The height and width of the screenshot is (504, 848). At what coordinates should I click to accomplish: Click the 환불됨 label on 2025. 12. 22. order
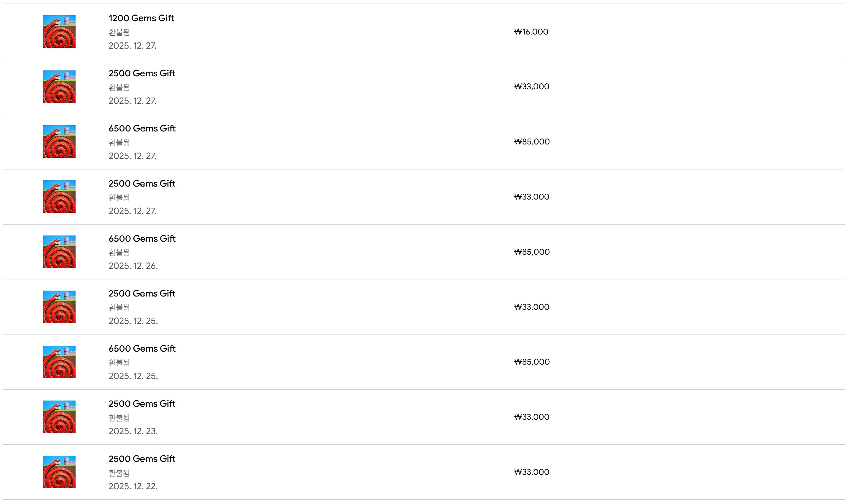[x=119, y=473]
